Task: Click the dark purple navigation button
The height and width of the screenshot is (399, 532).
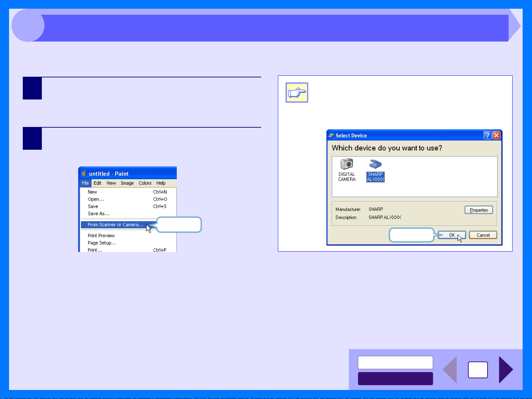Action: (395, 379)
